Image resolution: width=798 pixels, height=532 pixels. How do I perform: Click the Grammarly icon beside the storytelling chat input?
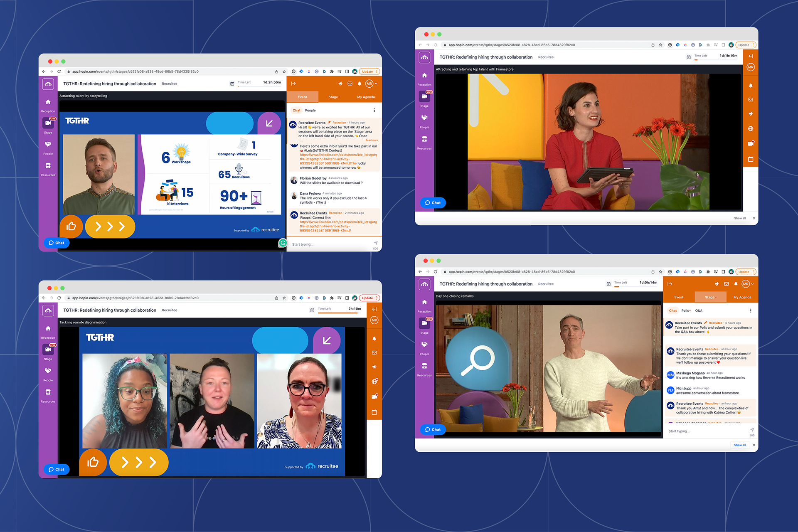pos(283,243)
